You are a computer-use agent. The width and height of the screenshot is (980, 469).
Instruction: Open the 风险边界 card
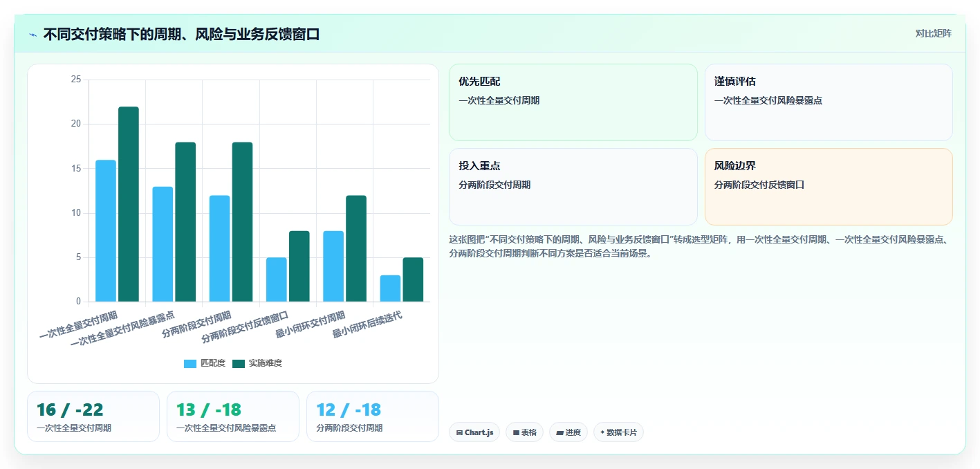click(x=829, y=187)
